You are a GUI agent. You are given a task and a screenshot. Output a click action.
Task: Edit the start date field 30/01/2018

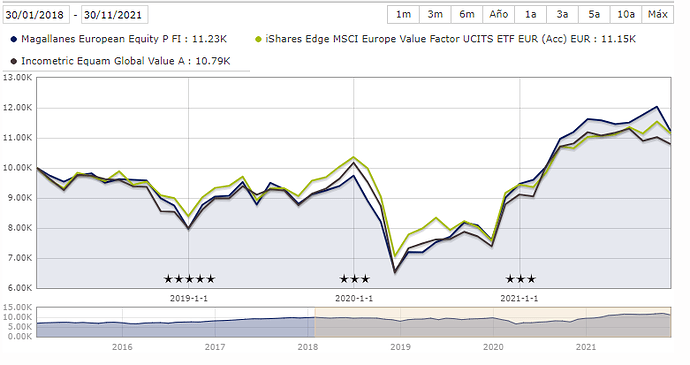tap(36, 15)
